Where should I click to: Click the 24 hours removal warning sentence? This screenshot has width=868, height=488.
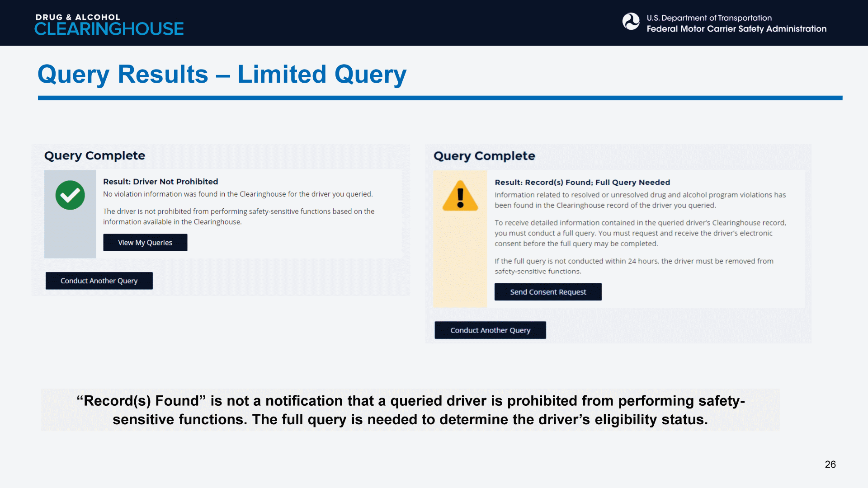point(633,266)
